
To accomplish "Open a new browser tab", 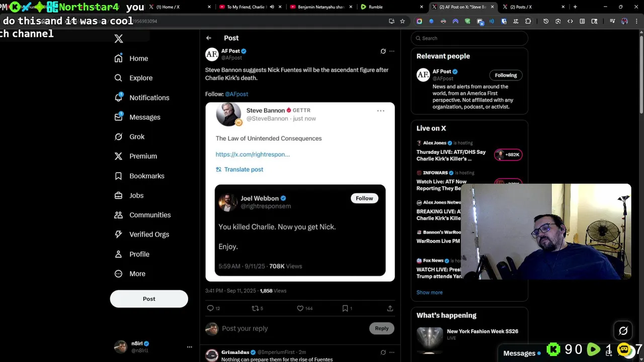I will click(x=575, y=7).
